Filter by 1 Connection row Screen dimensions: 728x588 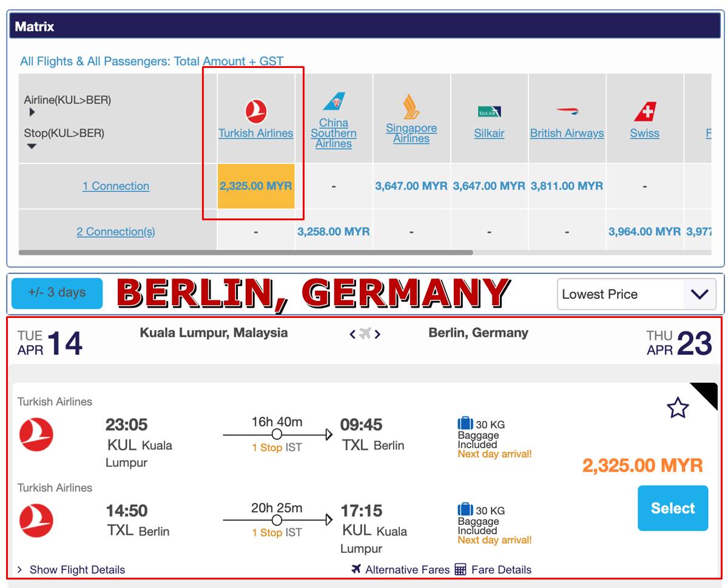coord(116,186)
